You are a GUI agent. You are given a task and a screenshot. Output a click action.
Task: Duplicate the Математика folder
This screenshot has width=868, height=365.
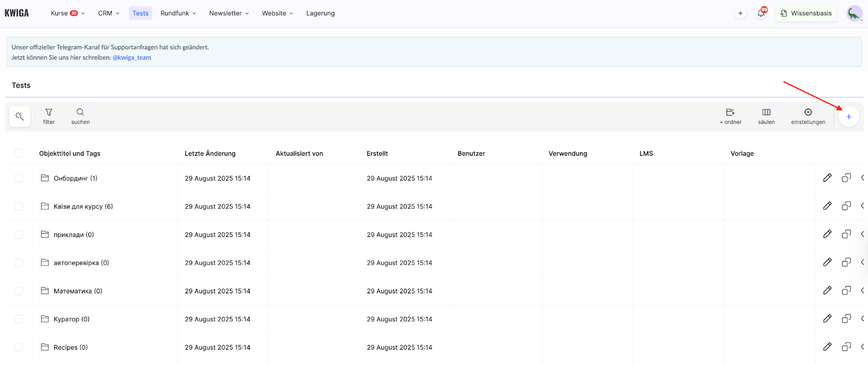tap(846, 291)
